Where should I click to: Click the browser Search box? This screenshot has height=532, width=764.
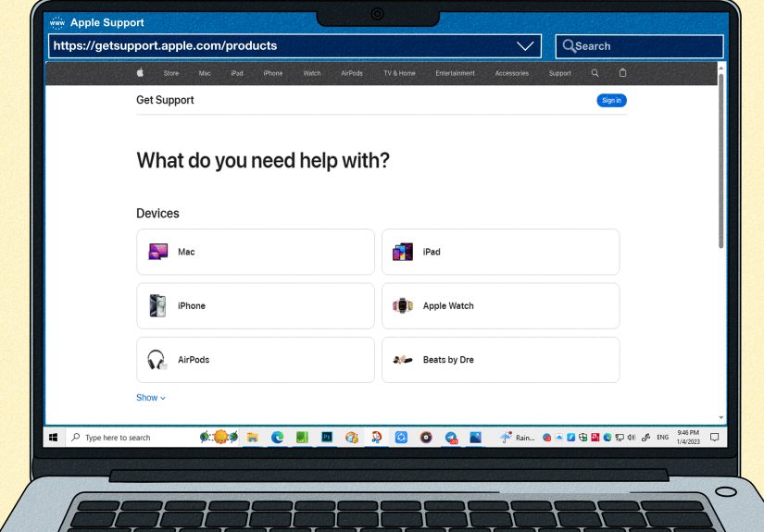pyautogui.click(x=639, y=46)
